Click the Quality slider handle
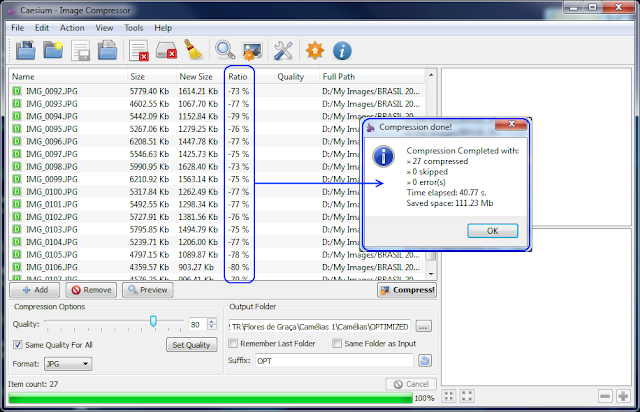The width and height of the screenshot is (640, 412). 153,321
